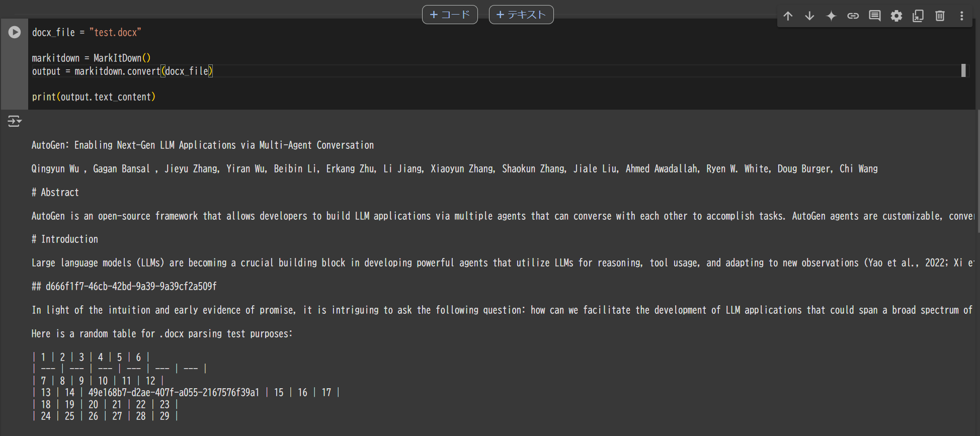
Task: Add a new code cell
Action: pos(450,14)
